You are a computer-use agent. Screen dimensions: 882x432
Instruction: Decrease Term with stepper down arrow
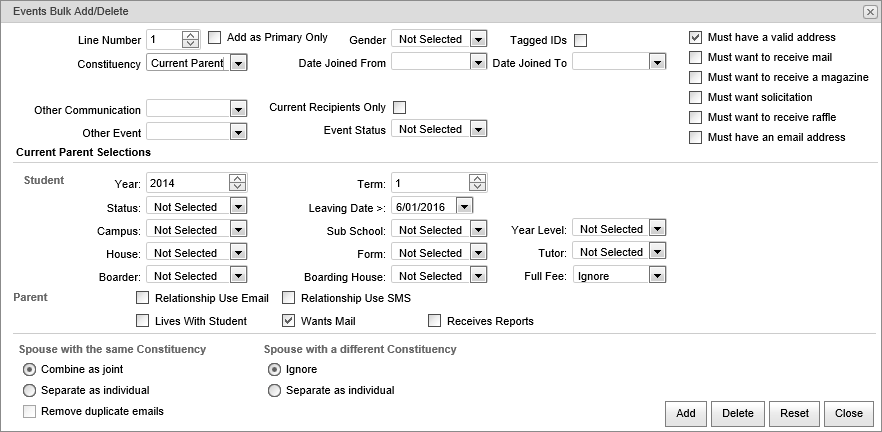pyautogui.click(x=478, y=186)
